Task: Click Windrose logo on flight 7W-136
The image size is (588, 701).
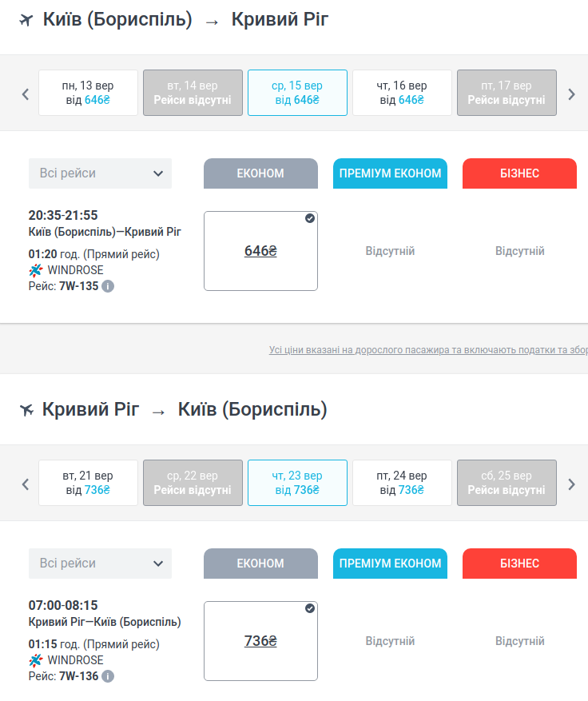Action: [35, 660]
